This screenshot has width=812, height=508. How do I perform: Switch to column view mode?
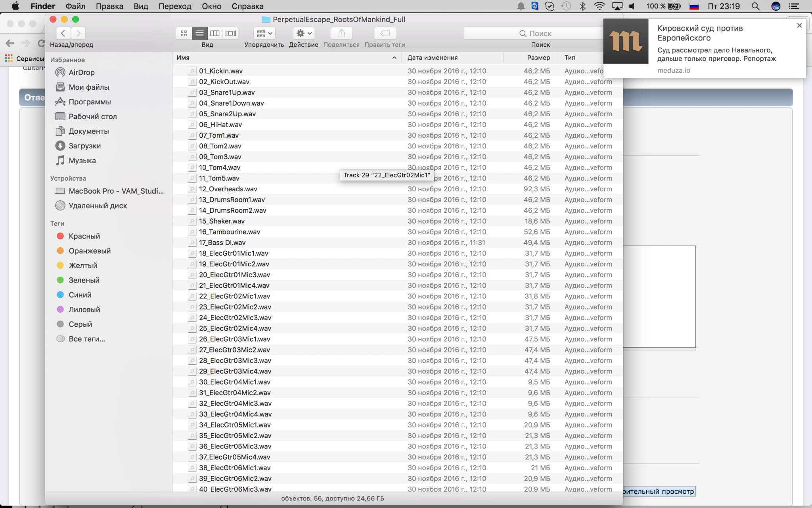tap(215, 33)
